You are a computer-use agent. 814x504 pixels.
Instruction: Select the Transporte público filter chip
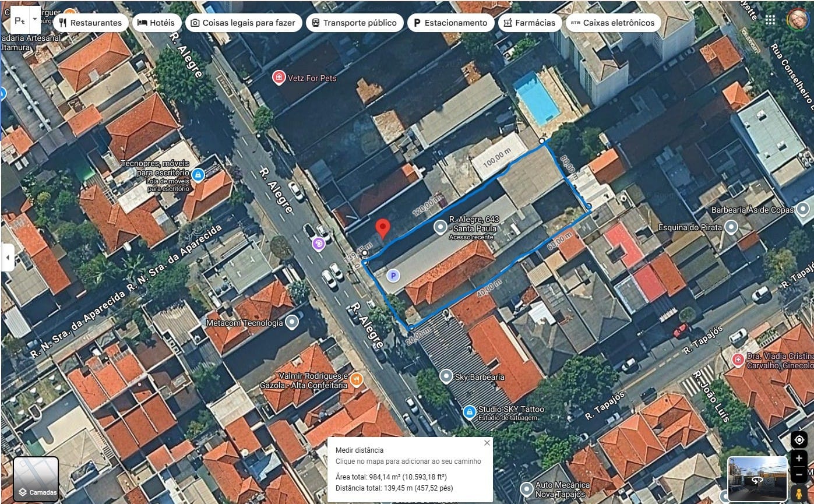tap(354, 23)
